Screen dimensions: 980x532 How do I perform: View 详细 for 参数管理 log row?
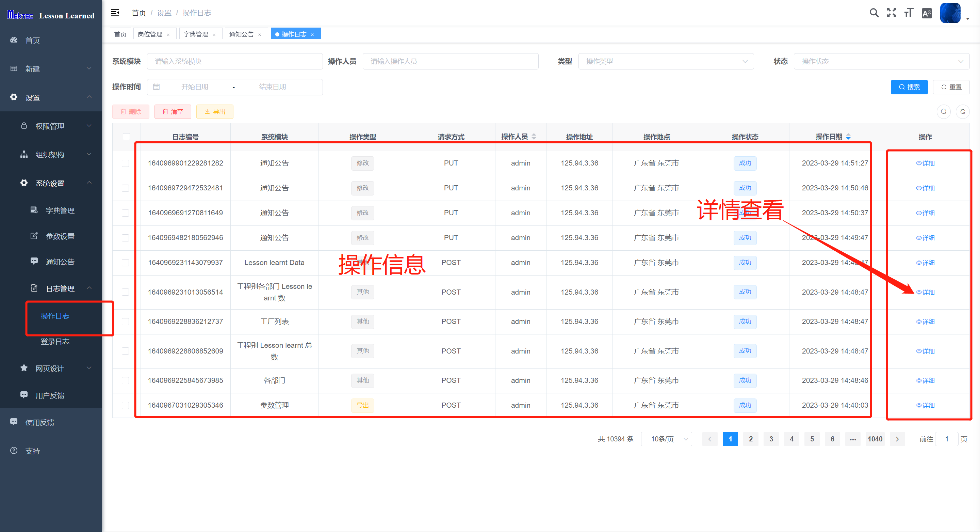pos(925,405)
